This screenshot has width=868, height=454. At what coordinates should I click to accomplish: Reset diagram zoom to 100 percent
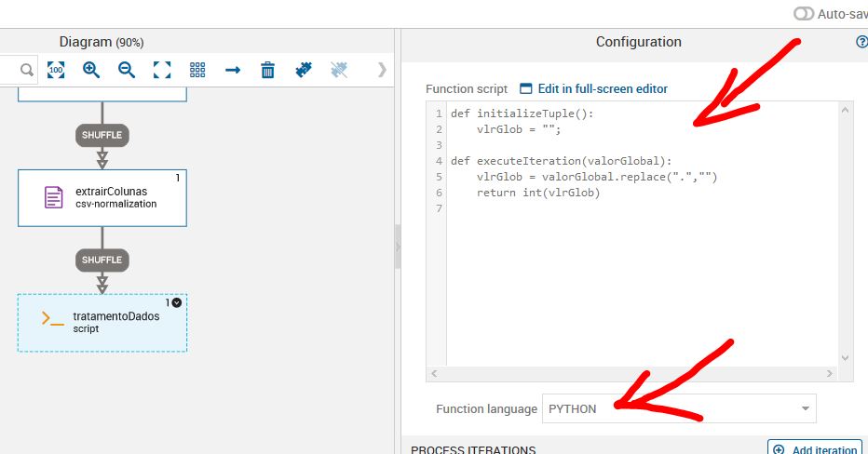coord(56,70)
